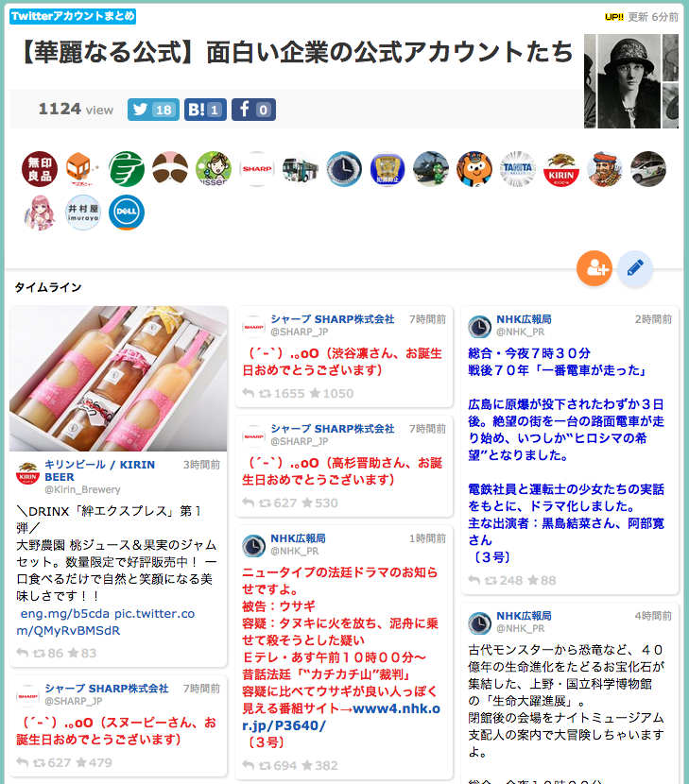Viewport: 689px width, 784px height.
Task: Open SHARP name on 渋谷凛さん tweet
Action: [x=333, y=319]
